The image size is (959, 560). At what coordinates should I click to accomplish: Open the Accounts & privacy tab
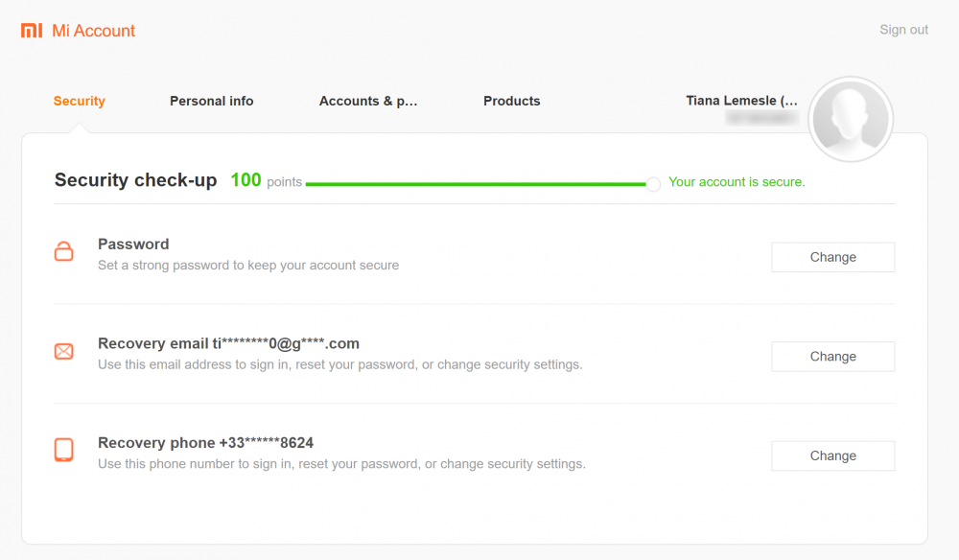coord(368,101)
